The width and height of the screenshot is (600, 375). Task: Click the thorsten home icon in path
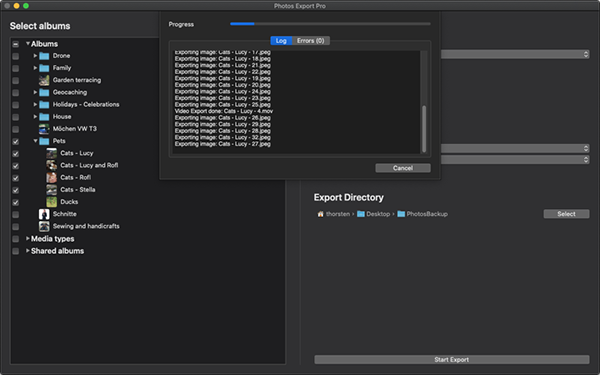pyautogui.click(x=321, y=214)
